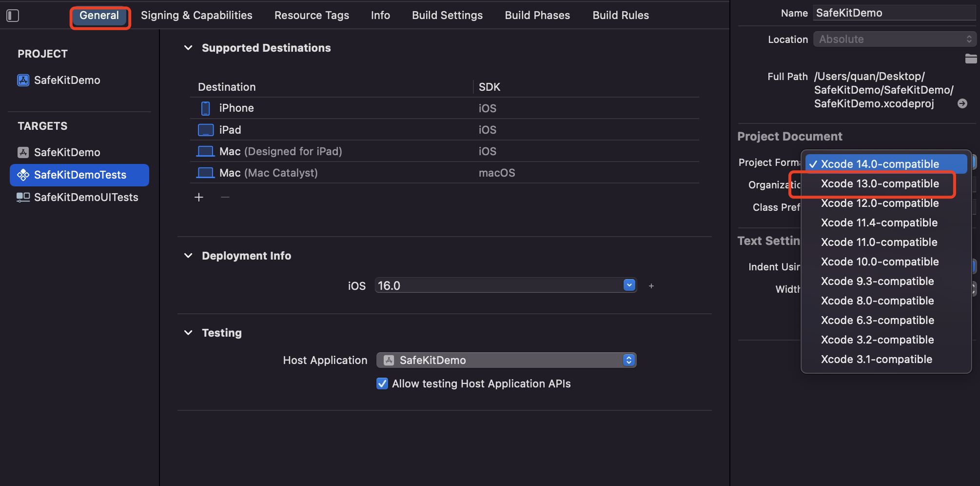Collapse the Testing section
This screenshot has height=486, width=980.
click(188, 333)
